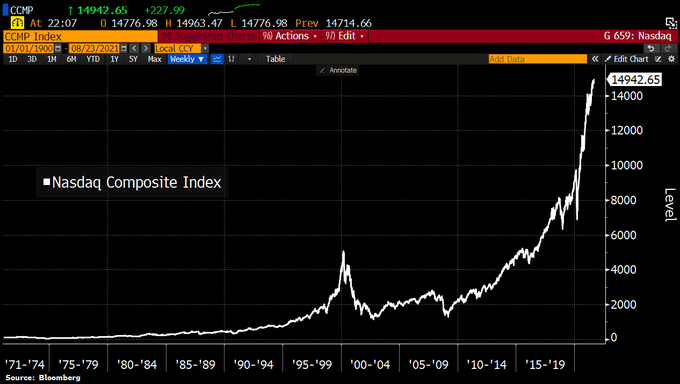Click the Add Data input field
Screen dimensions: 680x384
(x=538, y=59)
